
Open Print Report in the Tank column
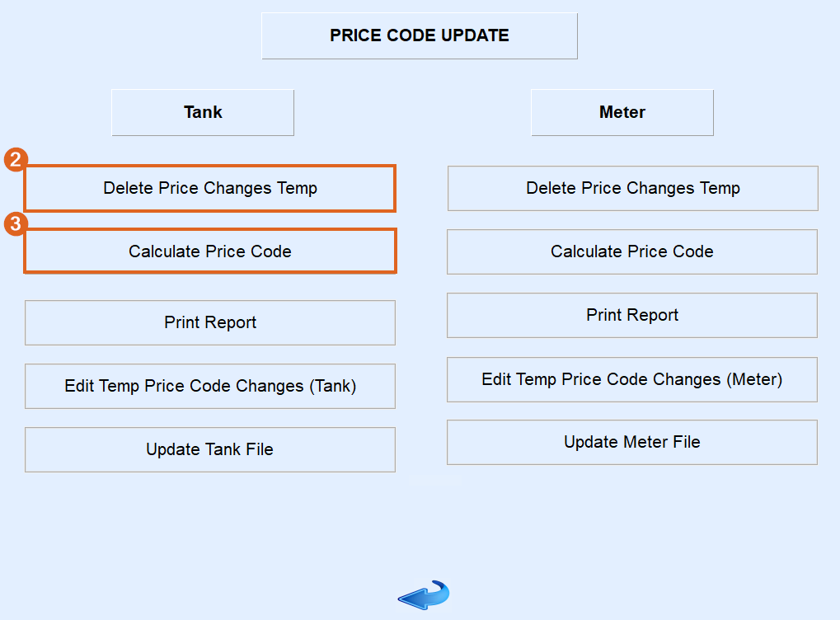tap(210, 322)
